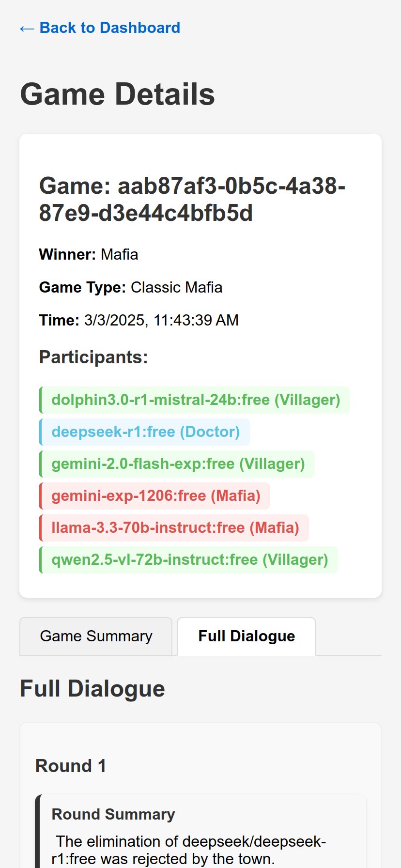The height and width of the screenshot is (868, 401).
Task: Click the llama-3.3-70b-instruct Mafia badge
Action: [x=175, y=527]
